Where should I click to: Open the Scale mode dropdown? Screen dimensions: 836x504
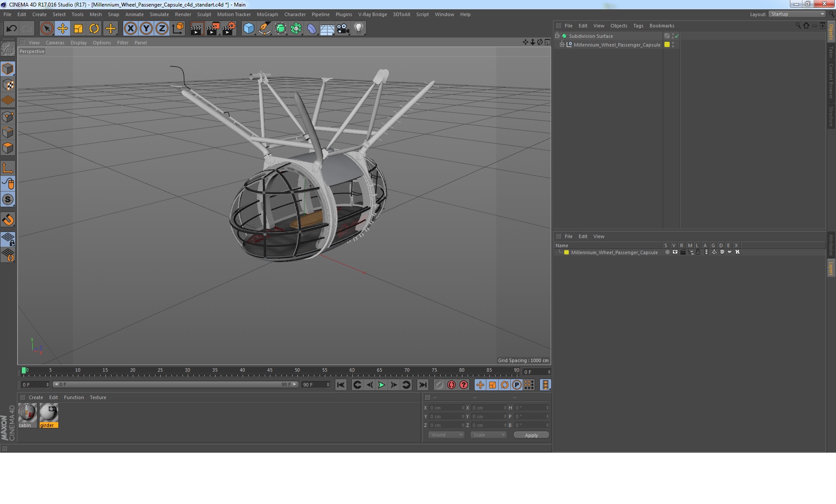coord(488,435)
